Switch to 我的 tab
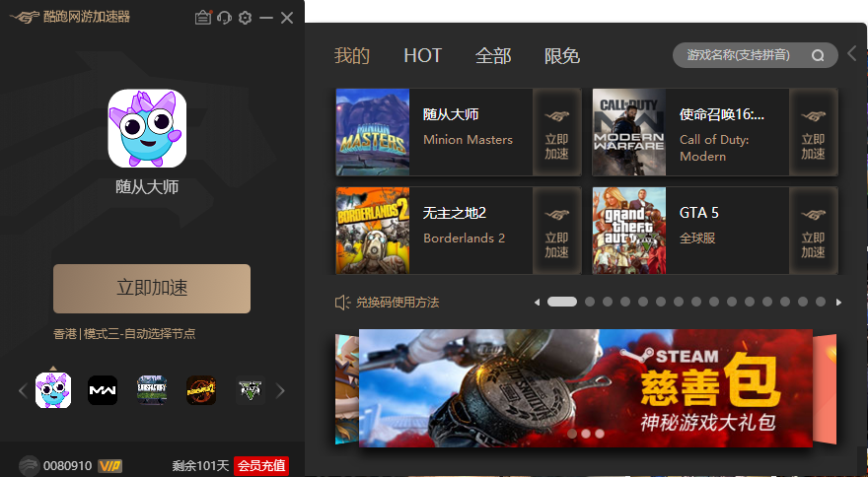This screenshot has width=868, height=477. pos(351,55)
